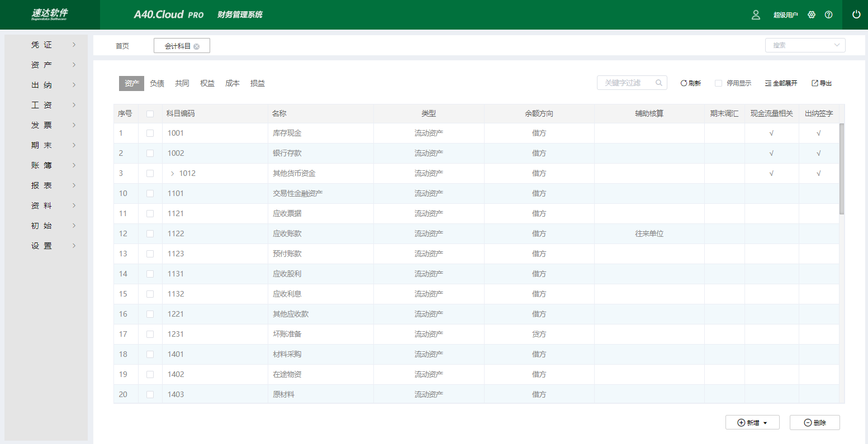Open the 新增 dropdown button
The width and height of the screenshot is (868, 444).
coord(752,423)
